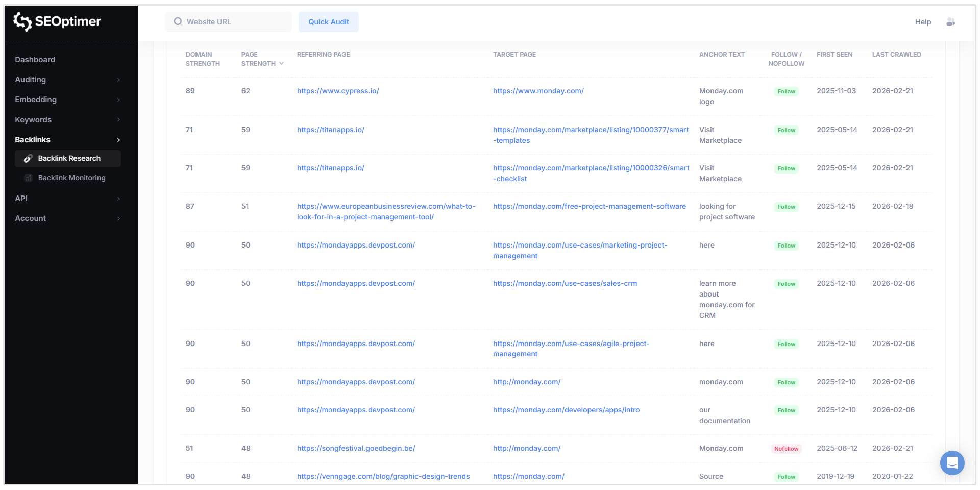Viewport: 980px width, 490px height.
Task: Open the user account icon top right
Action: tap(951, 21)
